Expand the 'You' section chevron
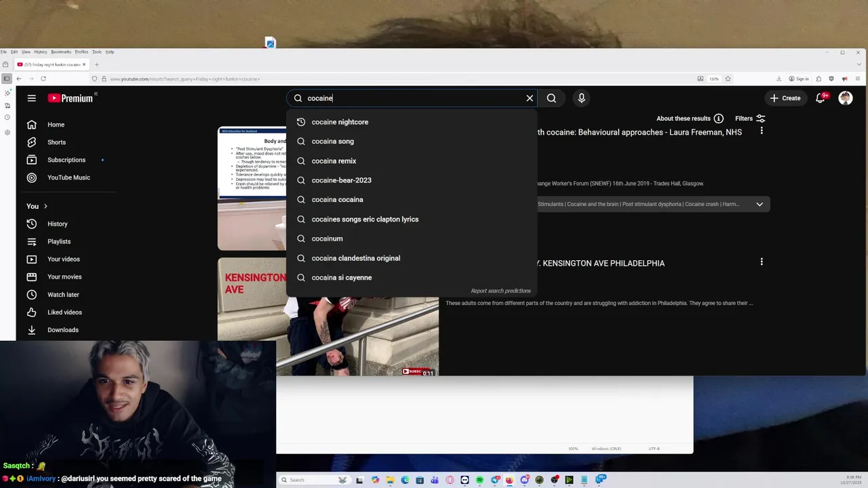The image size is (868, 488). click(x=45, y=206)
